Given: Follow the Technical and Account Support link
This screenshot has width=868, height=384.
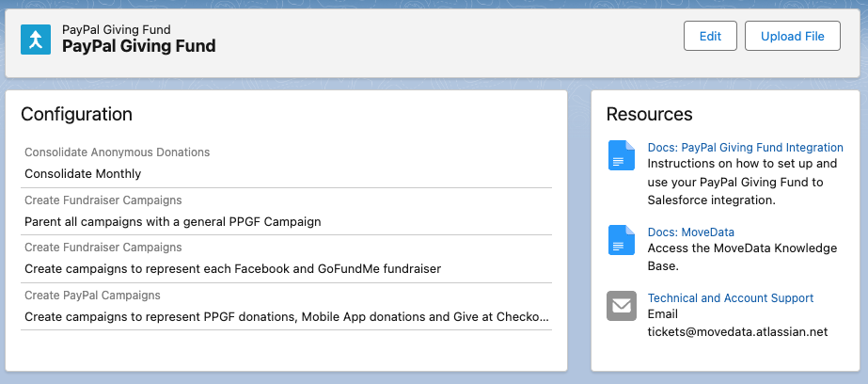Looking at the screenshot, I should [x=730, y=298].
